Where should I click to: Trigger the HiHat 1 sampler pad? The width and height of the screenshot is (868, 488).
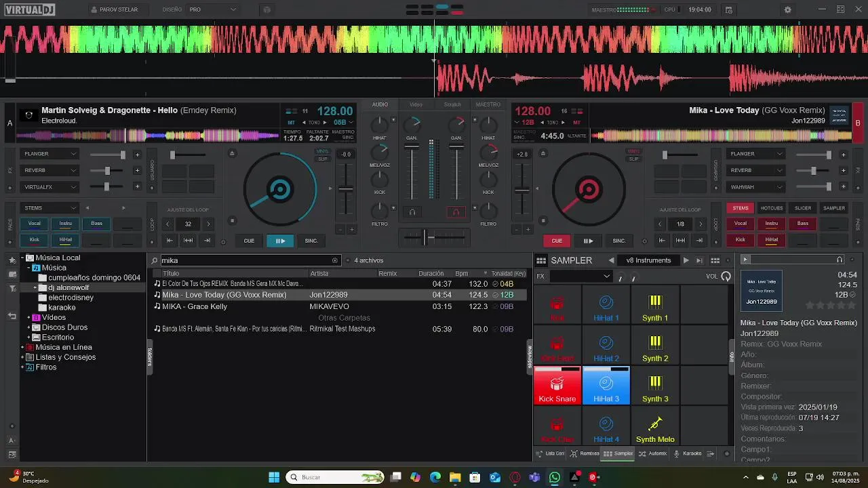(x=606, y=305)
